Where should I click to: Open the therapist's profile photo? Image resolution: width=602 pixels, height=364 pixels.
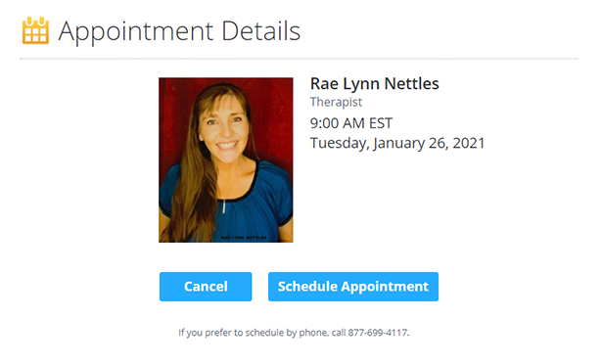(x=226, y=159)
